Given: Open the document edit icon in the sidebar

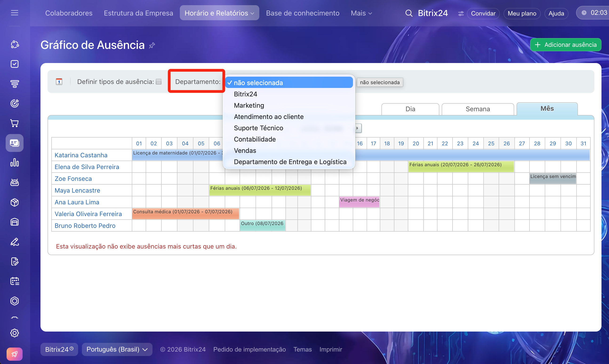Looking at the screenshot, I should [15, 261].
